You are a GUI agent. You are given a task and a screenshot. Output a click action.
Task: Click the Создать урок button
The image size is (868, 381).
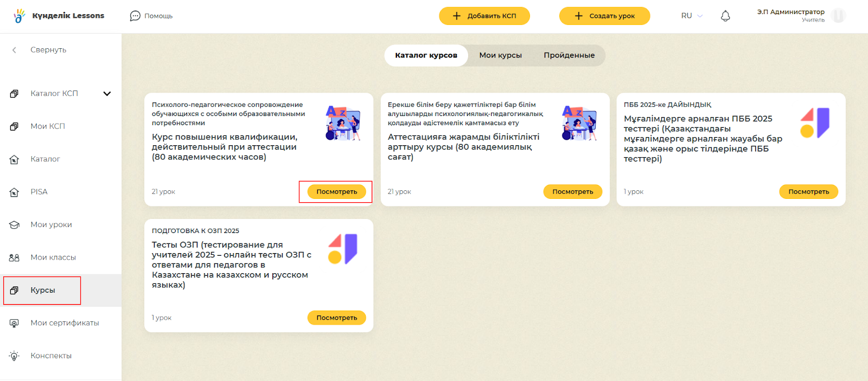coord(604,16)
